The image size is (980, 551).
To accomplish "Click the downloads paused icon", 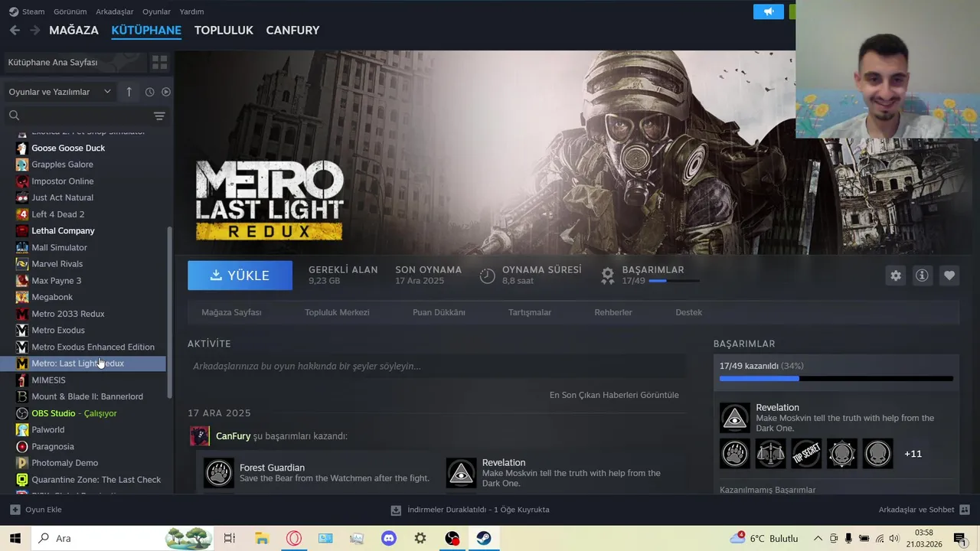I will click(x=396, y=510).
